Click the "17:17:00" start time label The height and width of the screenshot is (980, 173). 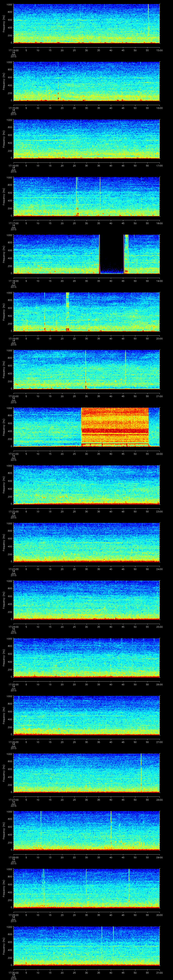click(x=13, y=224)
